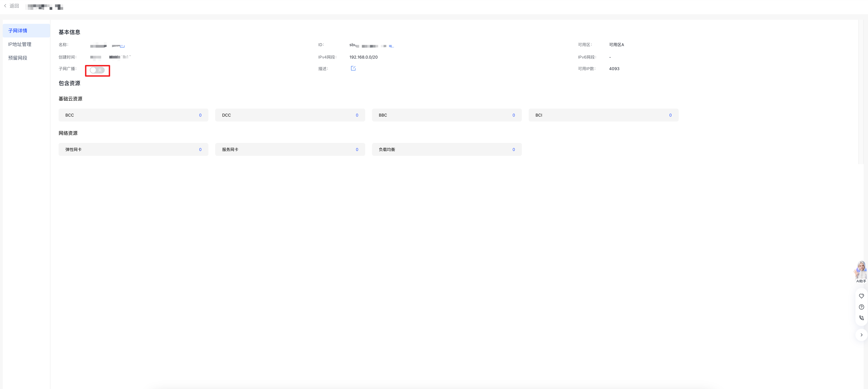Viewport: 868px width, 389px height.
Task: Open the 弹性网卡 count link
Action: (x=200, y=150)
